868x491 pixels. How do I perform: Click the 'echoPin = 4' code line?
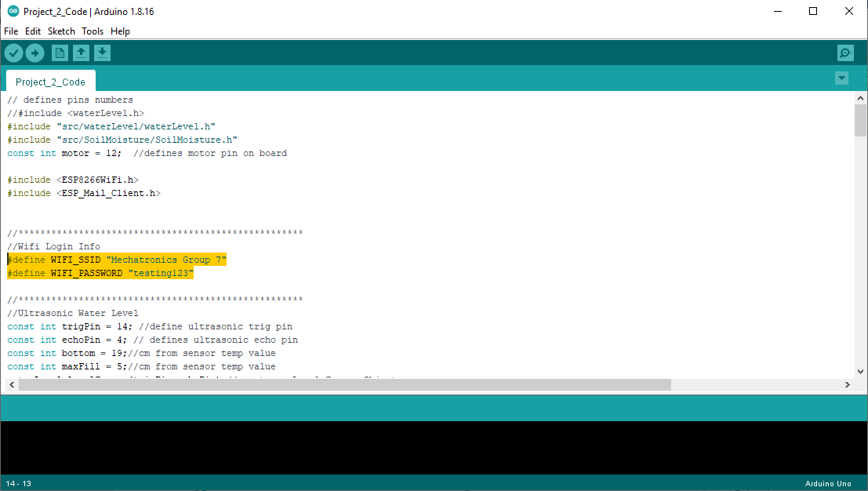click(x=152, y=340)
